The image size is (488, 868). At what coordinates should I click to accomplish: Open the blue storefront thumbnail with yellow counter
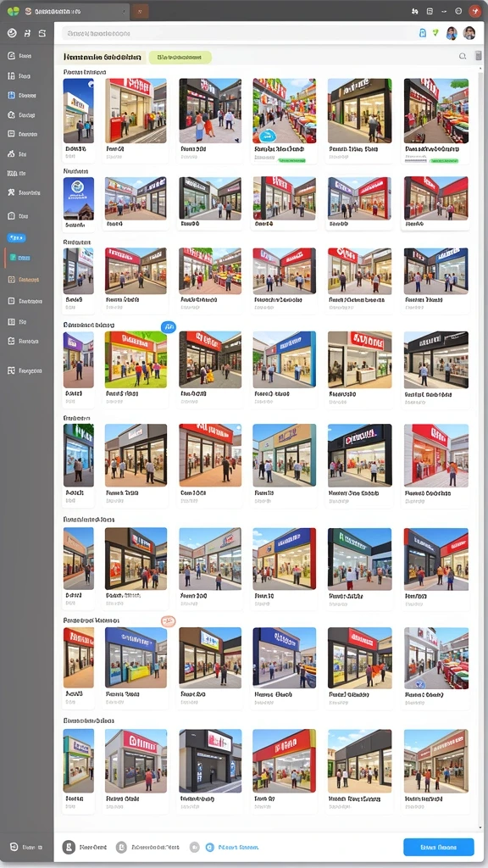coord(136,657)
